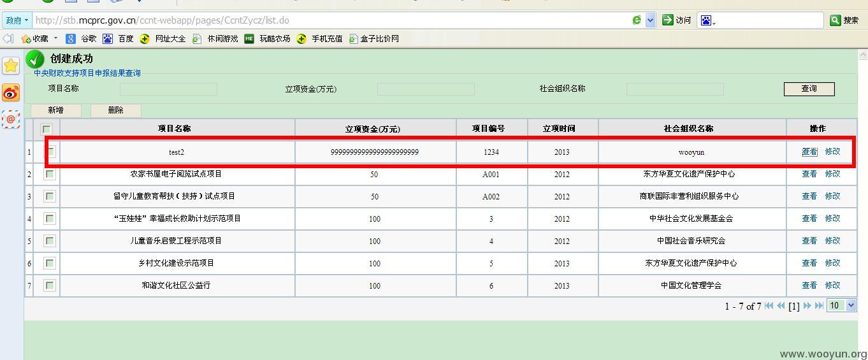
Task: Click 查看 for the test2 row
Action: 809,152
